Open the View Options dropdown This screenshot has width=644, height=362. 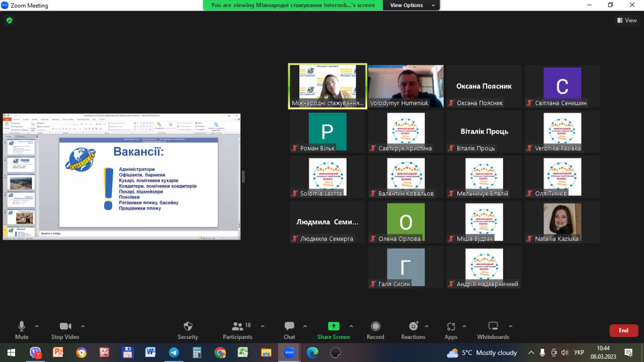(x=411, y=5)
